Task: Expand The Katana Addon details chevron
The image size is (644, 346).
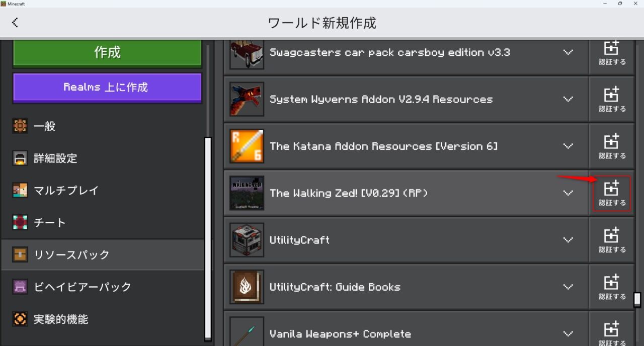Action: 569,146
